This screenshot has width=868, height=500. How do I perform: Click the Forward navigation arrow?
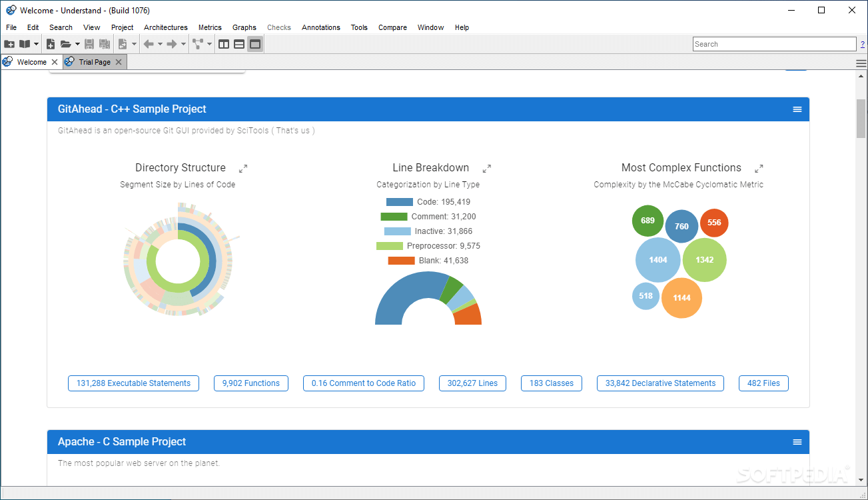click(172, 44)
